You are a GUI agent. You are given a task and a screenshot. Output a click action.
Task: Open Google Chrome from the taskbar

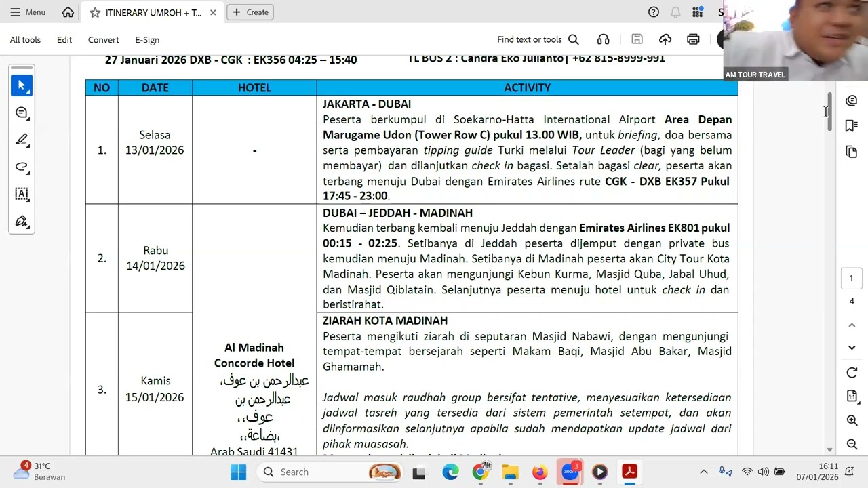pos(481,472)
